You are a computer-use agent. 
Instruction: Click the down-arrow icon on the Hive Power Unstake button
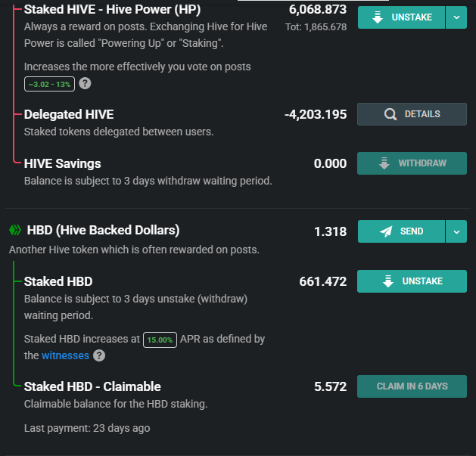(378, 17)
